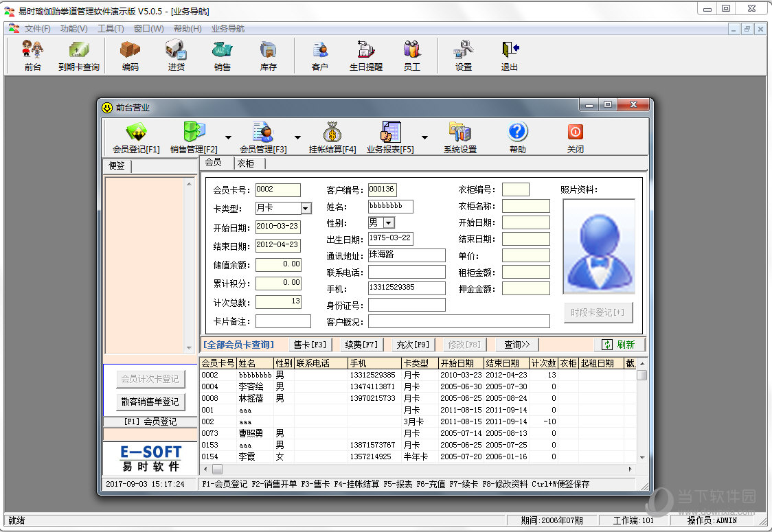Open 系统设置 in front desk toolbar
The image size is (772, 532).
click(x=460, y=138)
